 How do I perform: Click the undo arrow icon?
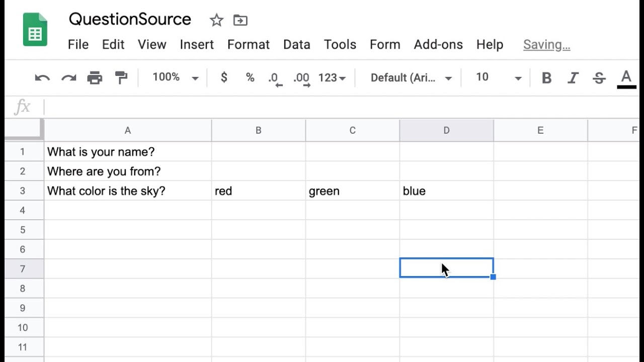(x=42, y=78)
